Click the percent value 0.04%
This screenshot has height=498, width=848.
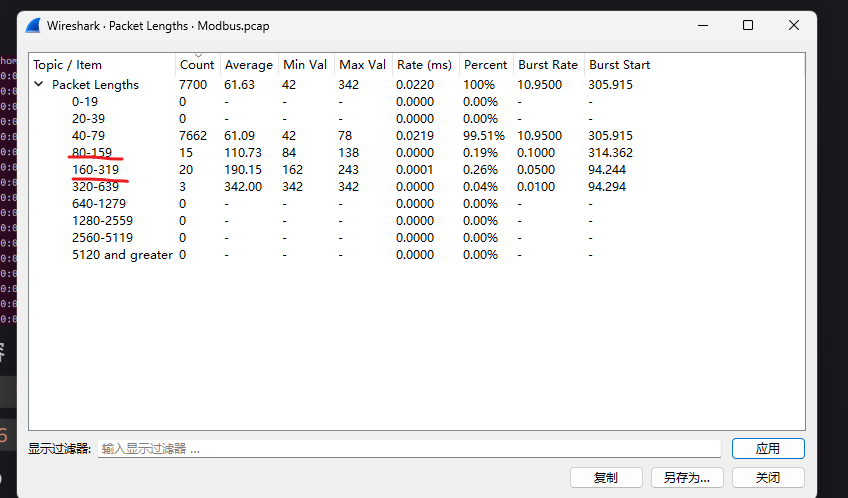point(480,187)
